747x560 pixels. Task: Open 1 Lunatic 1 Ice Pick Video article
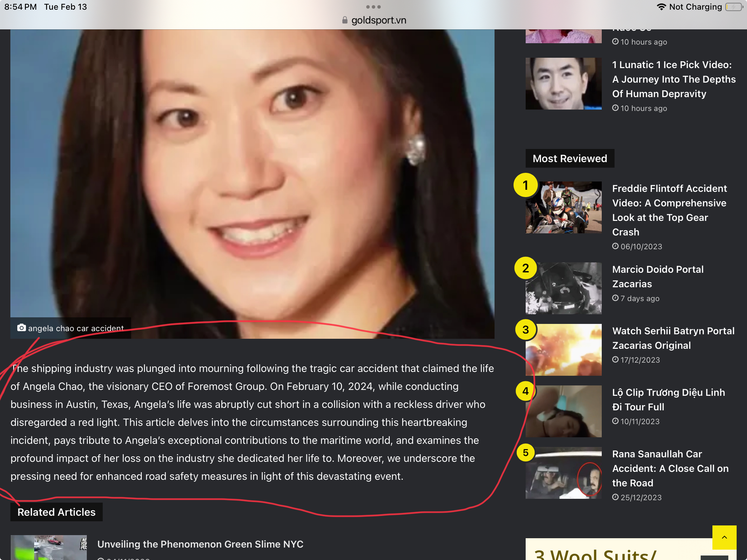click(674, 79)
